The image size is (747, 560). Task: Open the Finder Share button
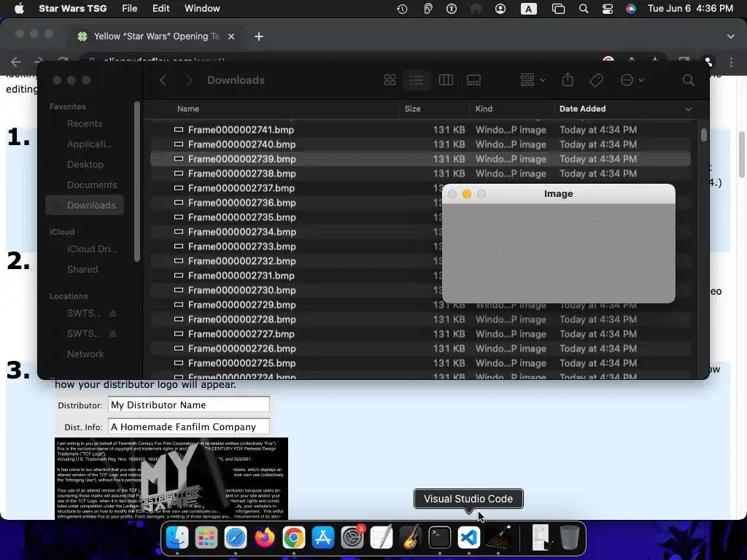point(568,79)
